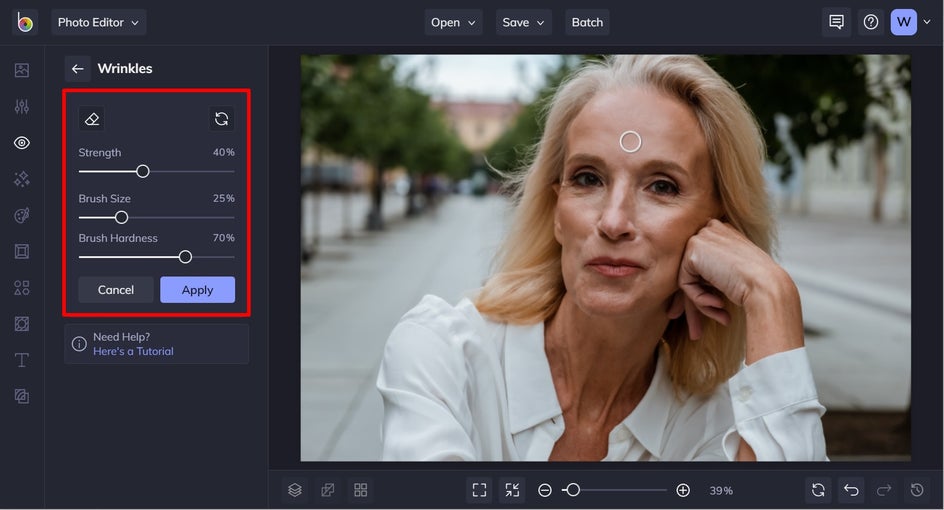Click the reset all edits icon
This screenshot has height=510, width=944.
[818, 490]
